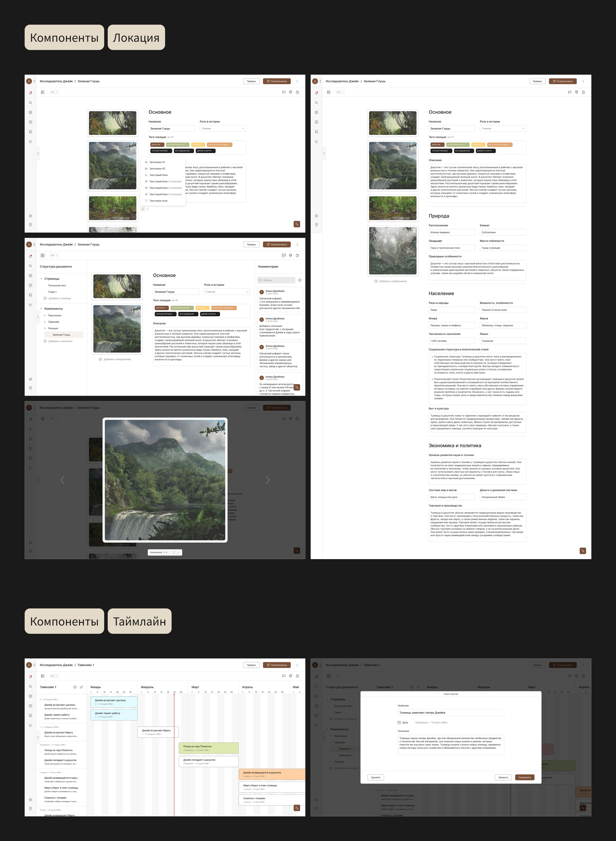The image size is (616, 841).
Task: Choose Заголовок H1 from block menu
Action: point(157,162)
